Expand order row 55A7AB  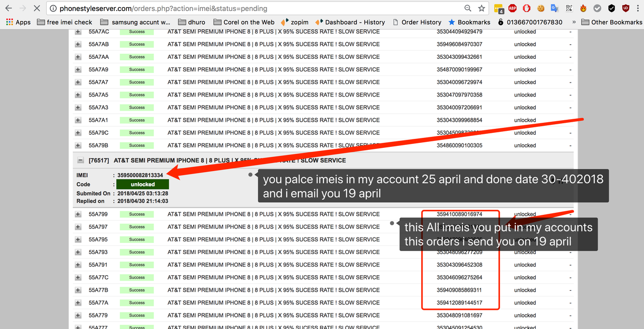click(78, 44)
